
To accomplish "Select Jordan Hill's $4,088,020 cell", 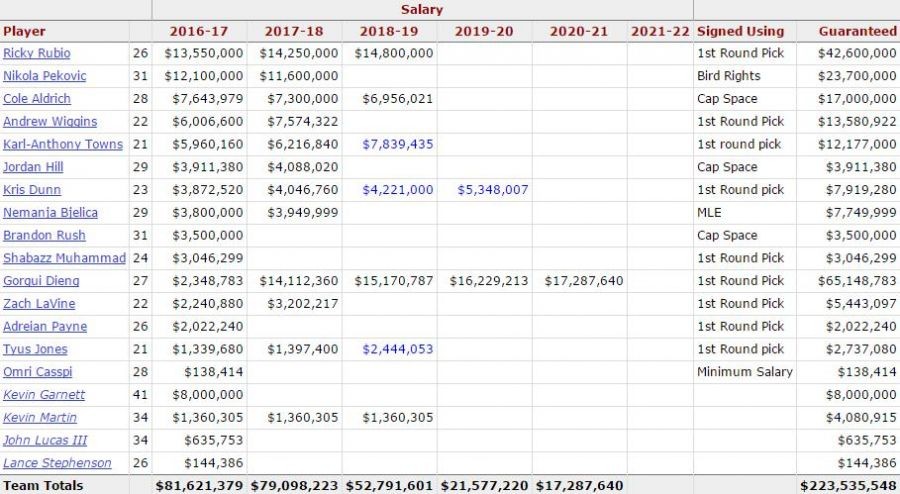I will click(x=302, y=167).
